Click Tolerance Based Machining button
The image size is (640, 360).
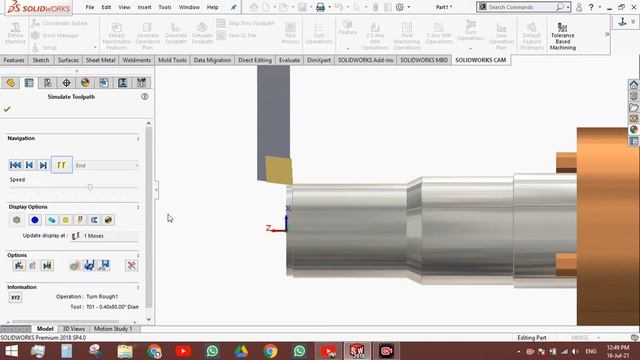[x=563, y=36]
